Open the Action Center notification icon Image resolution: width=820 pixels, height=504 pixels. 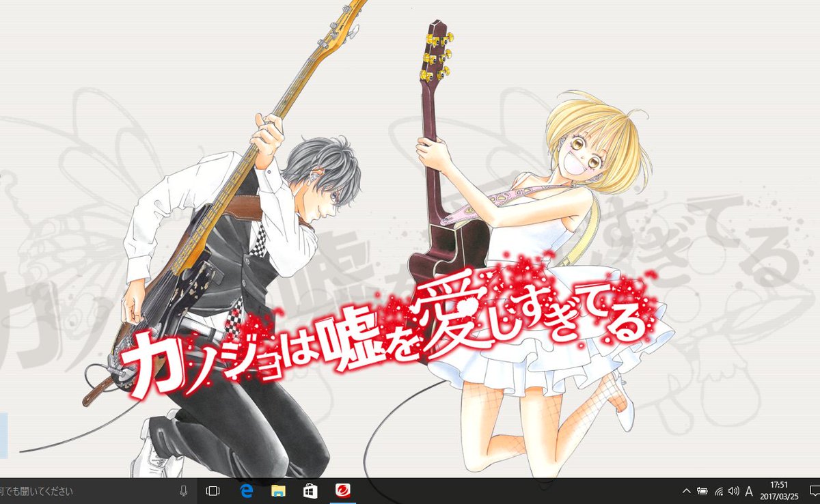pyautogui.click(x=813, y=491)
